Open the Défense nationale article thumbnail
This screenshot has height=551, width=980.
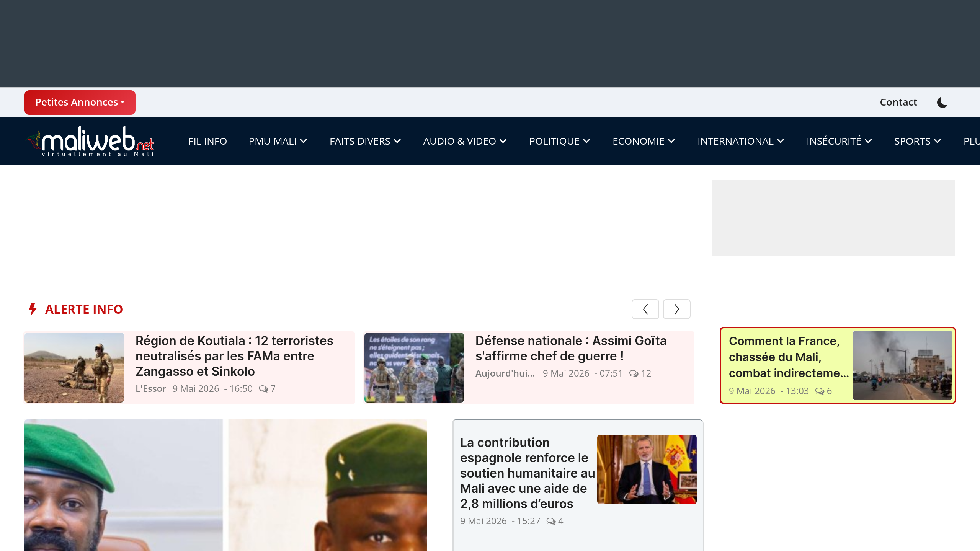(x=414, y=367)
